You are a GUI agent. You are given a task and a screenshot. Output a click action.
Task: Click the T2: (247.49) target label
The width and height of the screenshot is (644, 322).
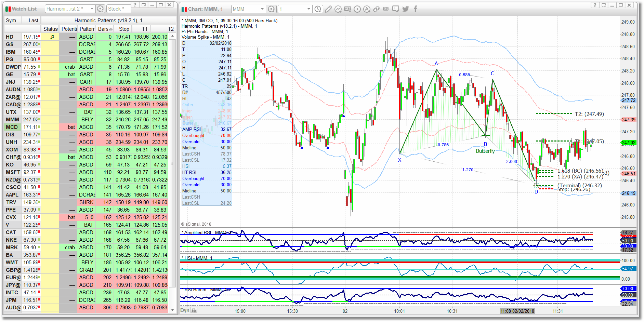coord(589,114)
